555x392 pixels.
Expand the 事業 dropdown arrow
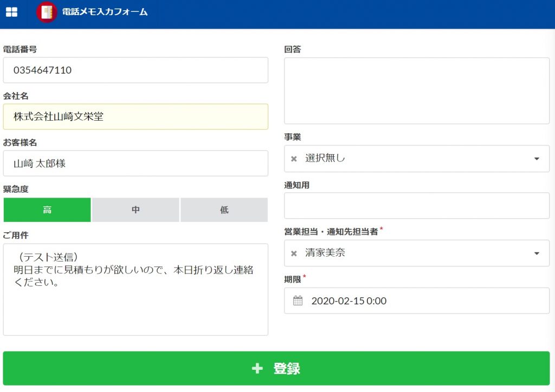537,159
